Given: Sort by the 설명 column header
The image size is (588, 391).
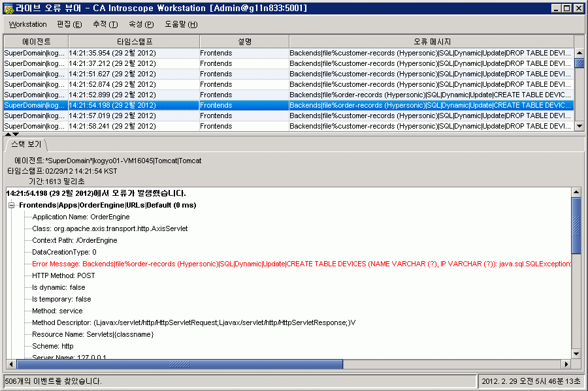Looking at the screenshot, I should (244, 42).
